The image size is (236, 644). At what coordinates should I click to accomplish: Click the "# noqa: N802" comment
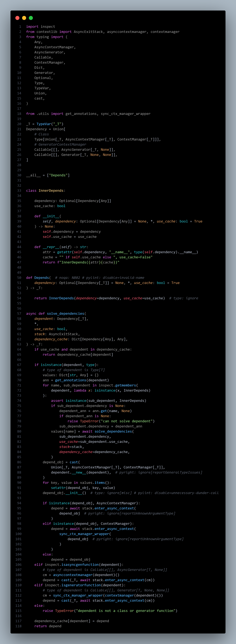pos(67,278)
